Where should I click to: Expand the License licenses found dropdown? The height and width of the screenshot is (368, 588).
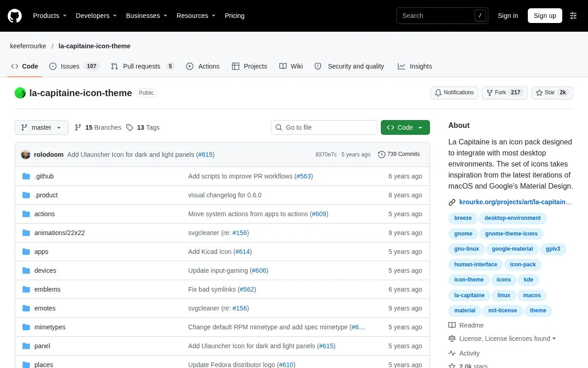pyautogui.click(x=507, y=339)
